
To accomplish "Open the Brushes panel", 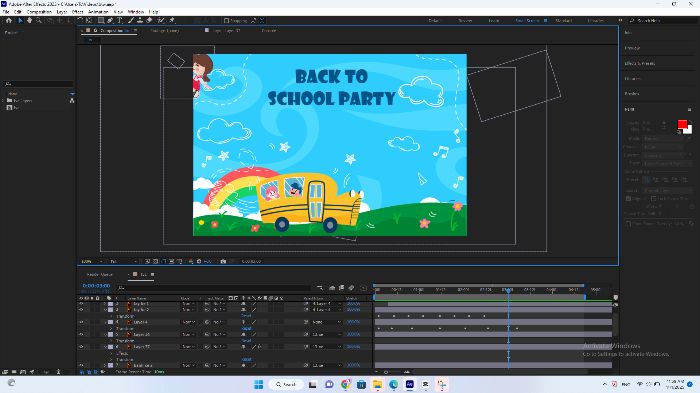I will point(632,94).
